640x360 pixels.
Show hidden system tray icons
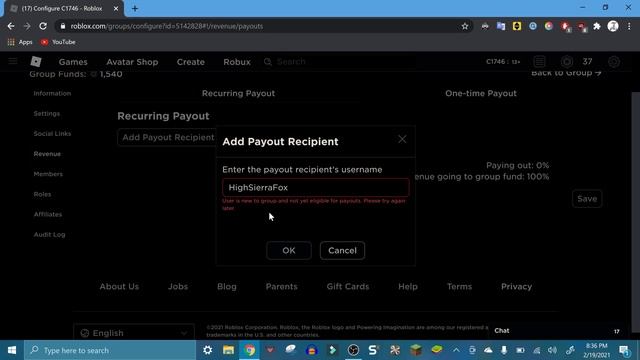(456, 350)
